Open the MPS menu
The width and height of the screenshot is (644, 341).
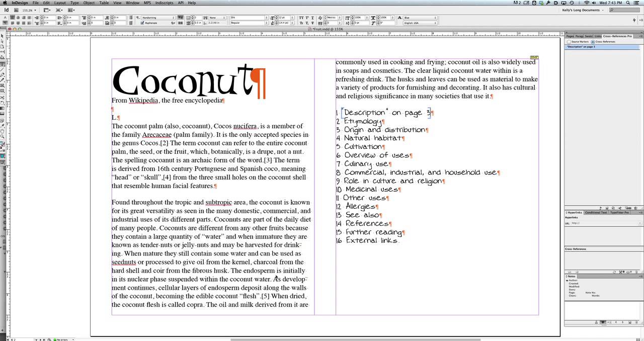[147, 3]
